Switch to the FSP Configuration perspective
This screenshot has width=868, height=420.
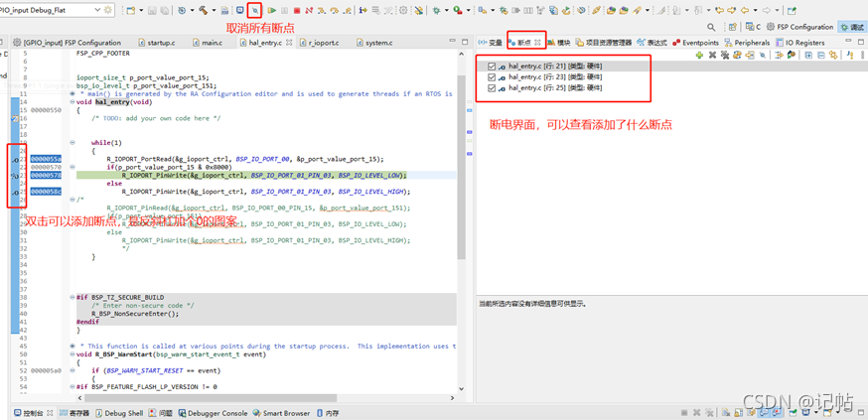[x=799, y=27]
